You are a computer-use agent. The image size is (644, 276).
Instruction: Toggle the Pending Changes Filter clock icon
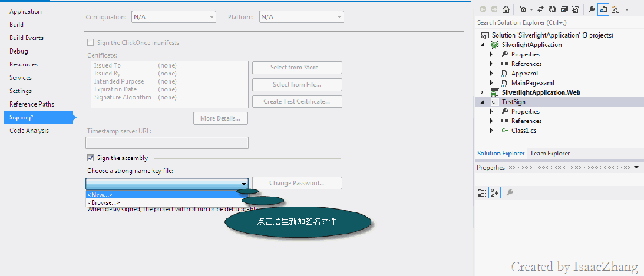(x=523, y=9)
